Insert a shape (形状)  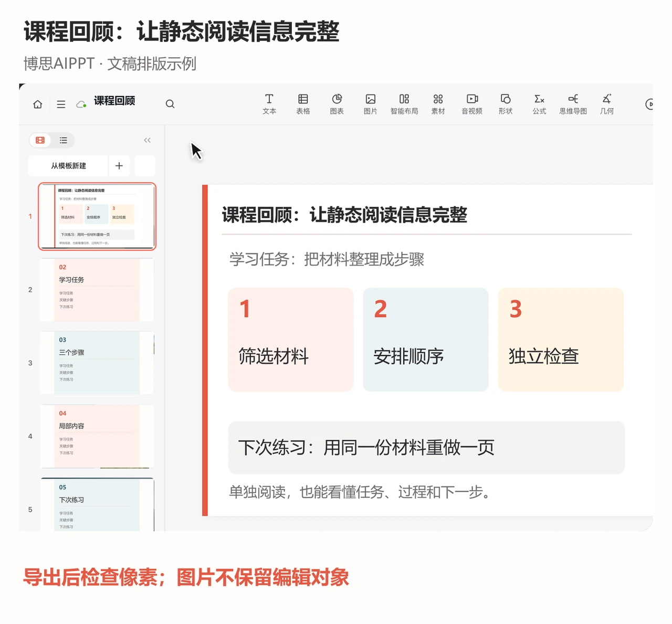pyautogui.click(x=506, y=104)
